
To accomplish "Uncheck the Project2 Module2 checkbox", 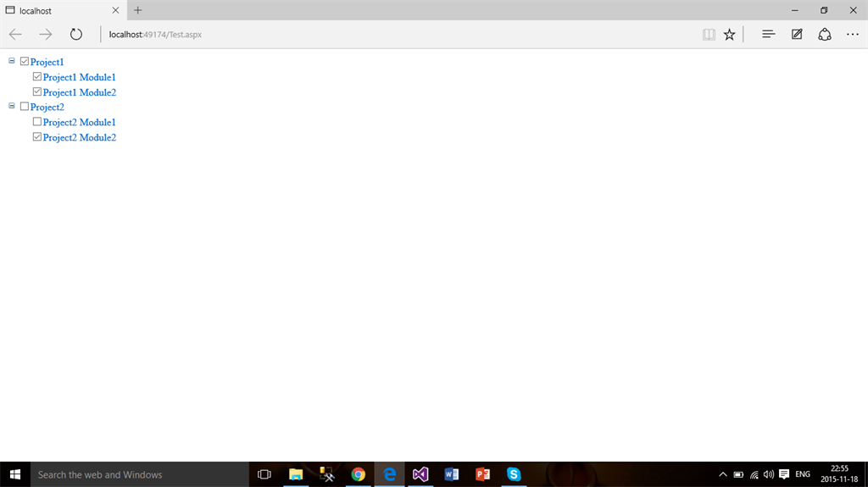I will [37, 136].
